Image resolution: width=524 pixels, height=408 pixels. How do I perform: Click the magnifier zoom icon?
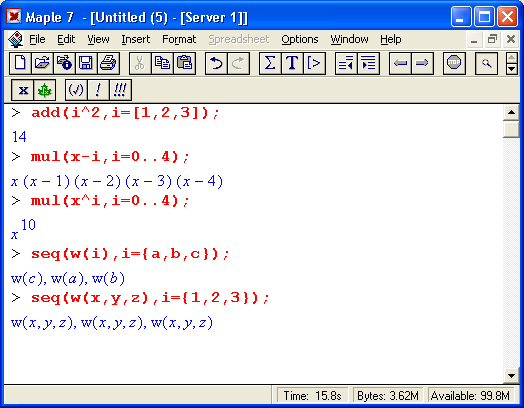486,63
